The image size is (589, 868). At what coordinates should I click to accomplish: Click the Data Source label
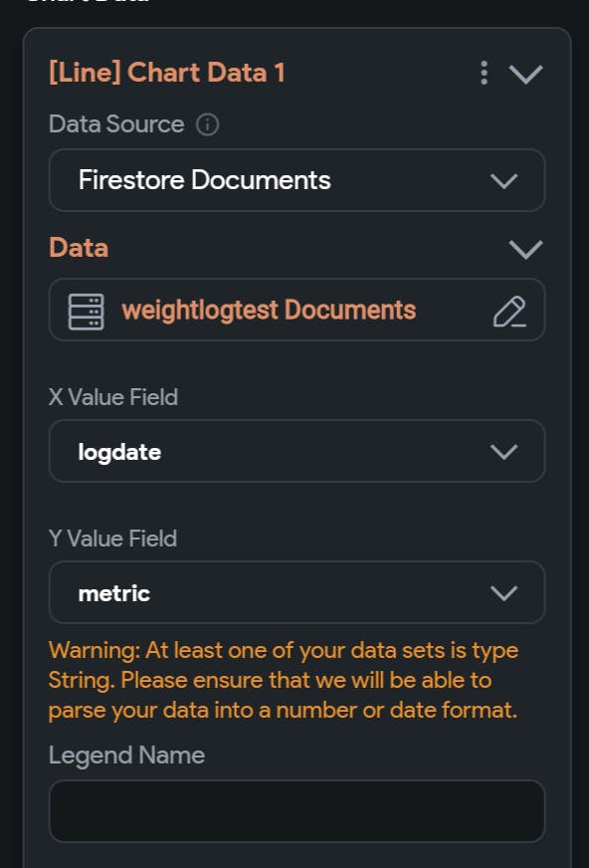tap(116, 124)
